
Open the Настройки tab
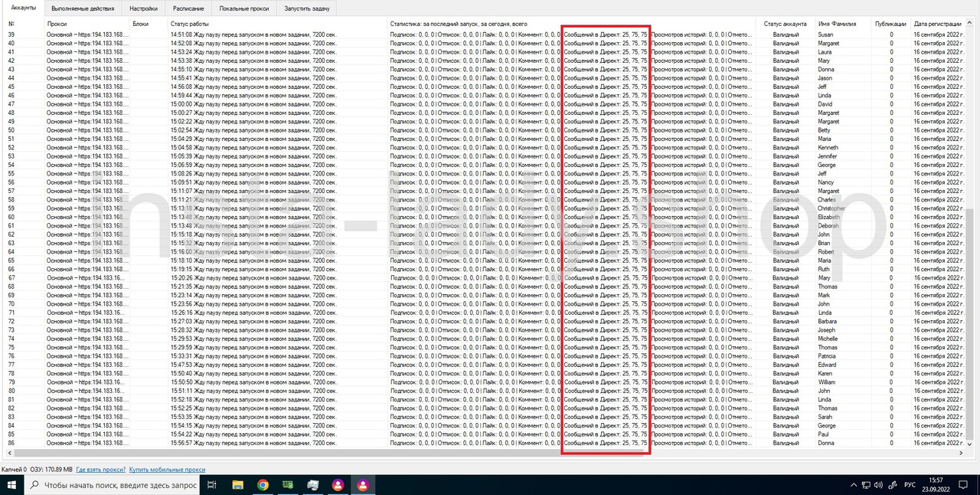tap(144, 8)
